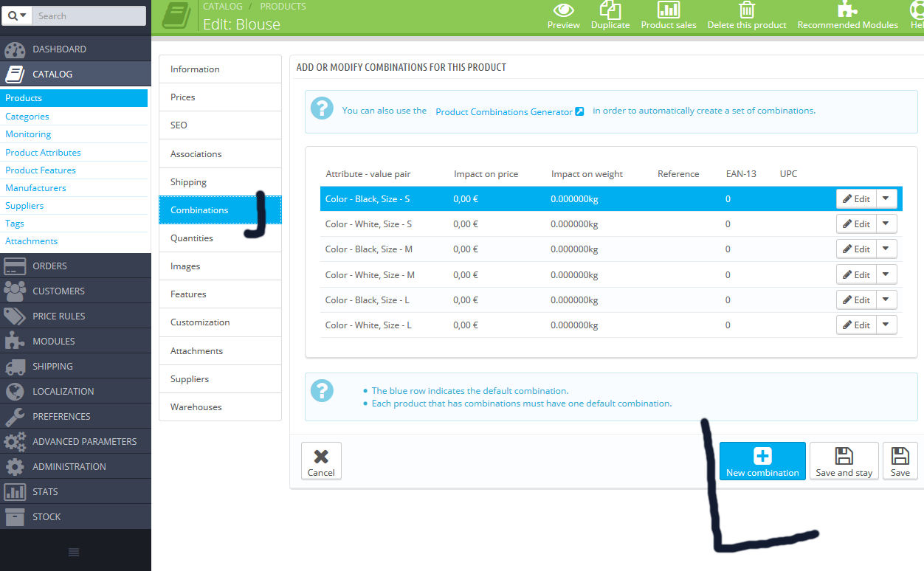Image resolution: width=924 pixels, height=571 pixels.
Task: Select the Color - White, Size - M row
Action: (611, 275)
